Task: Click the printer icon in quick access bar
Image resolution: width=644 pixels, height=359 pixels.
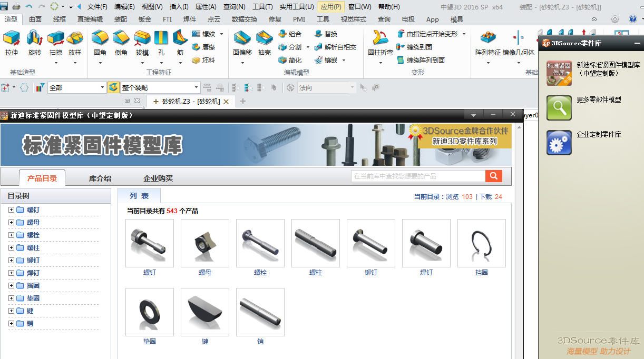Action: (16, 6)
